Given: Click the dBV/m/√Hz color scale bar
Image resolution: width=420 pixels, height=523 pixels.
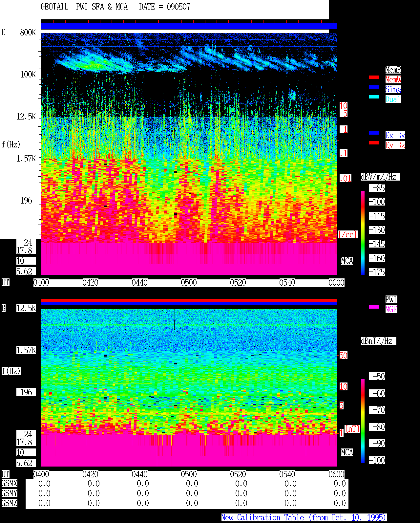Looking at the screenshot, I should click(363, 232).
